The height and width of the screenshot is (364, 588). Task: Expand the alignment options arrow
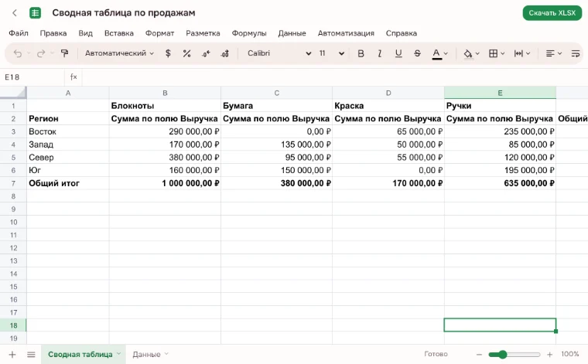(x=559, y=53)
